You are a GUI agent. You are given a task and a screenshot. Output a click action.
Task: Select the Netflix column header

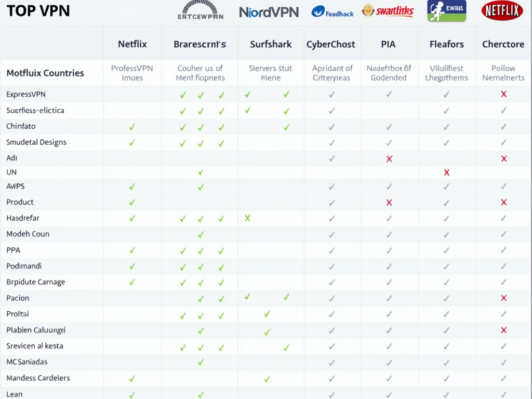click(132, 44)
